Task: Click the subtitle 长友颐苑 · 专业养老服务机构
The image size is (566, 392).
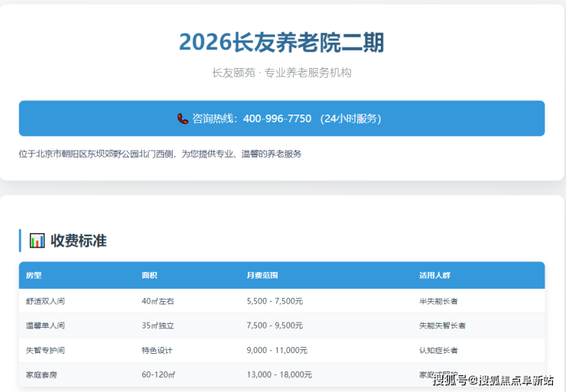Action: [281, 73]
